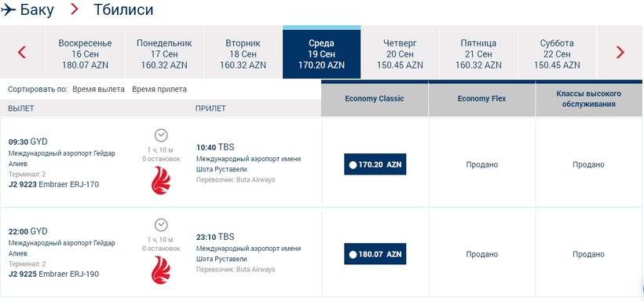
Task: Click the Buta Airways logo of flight J2 9223
Action: pos(160,180)
